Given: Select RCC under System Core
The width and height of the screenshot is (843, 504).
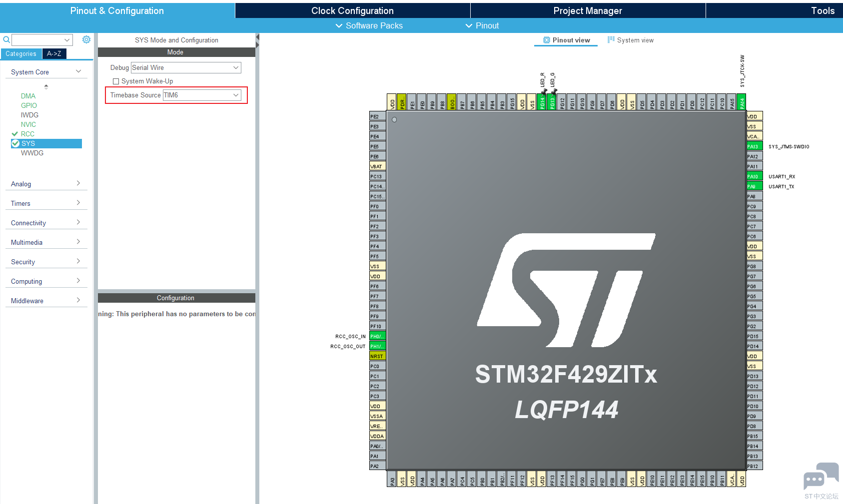Looking at the screenshot, I should 27,134.
